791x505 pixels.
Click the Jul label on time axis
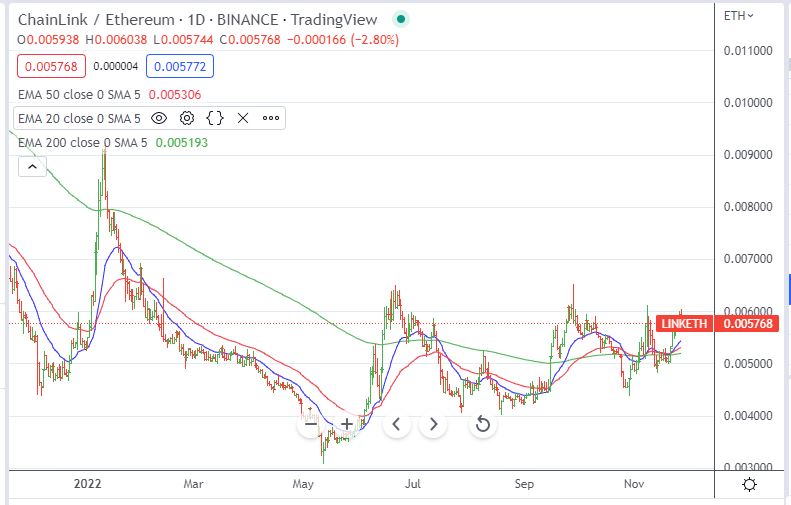(413, 484)
